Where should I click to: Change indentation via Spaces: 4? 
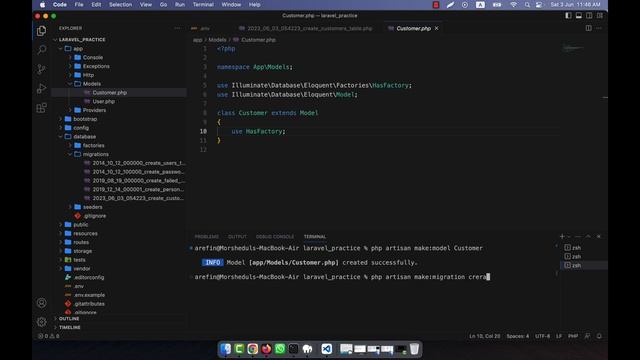518,336
